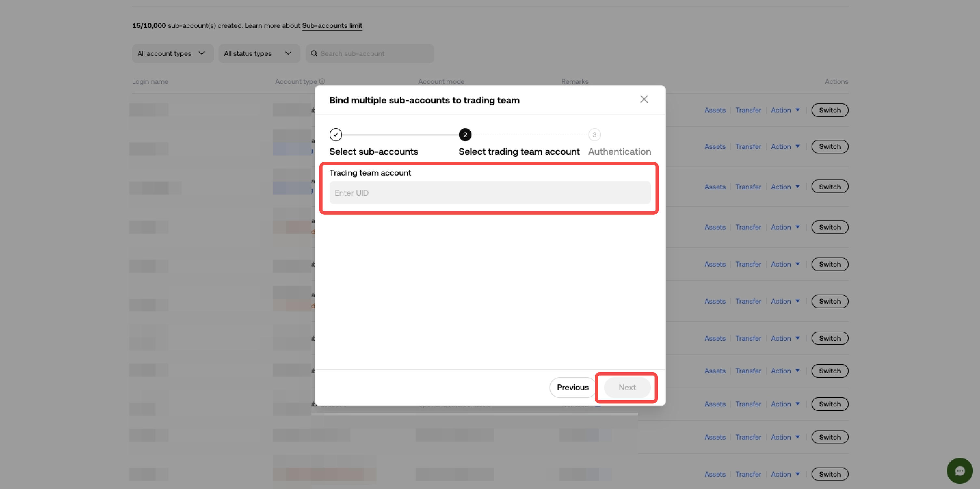Enter UID in trading team account field
The width and height of the screenshot is (980, 489).
point(490,192)
